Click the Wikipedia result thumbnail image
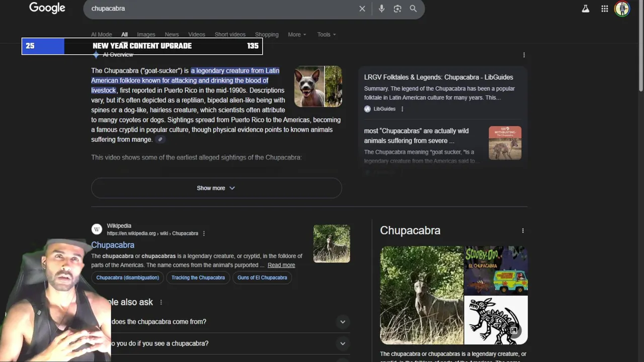The width and height of the screenshot is (644, 362). (x=332, y=243)
